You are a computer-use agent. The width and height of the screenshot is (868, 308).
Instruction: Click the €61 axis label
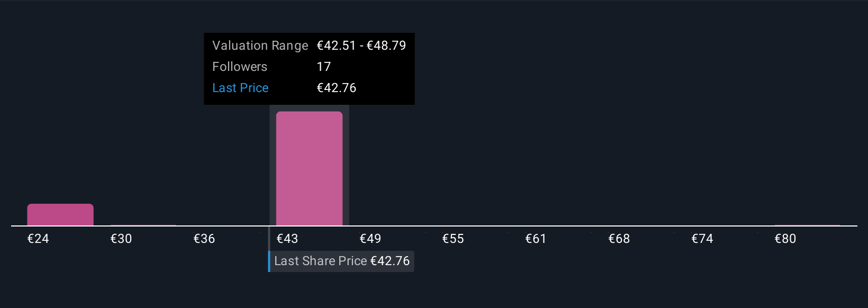click(x=536, y=239)
